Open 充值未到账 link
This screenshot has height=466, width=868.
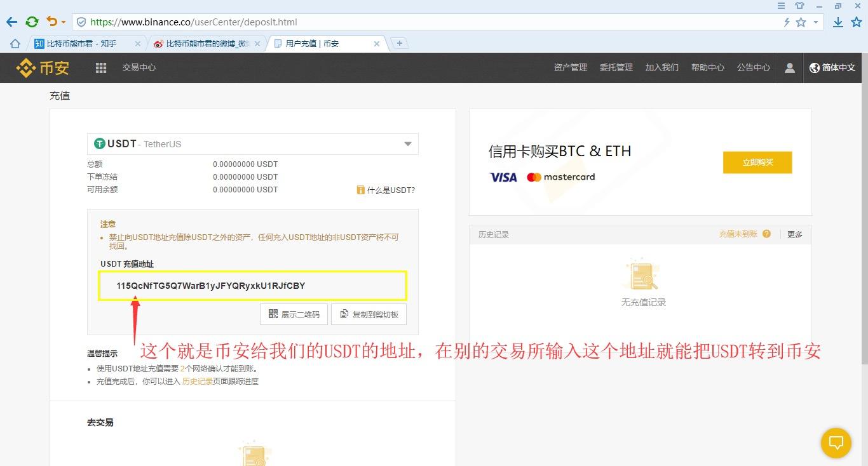point(738,234)
